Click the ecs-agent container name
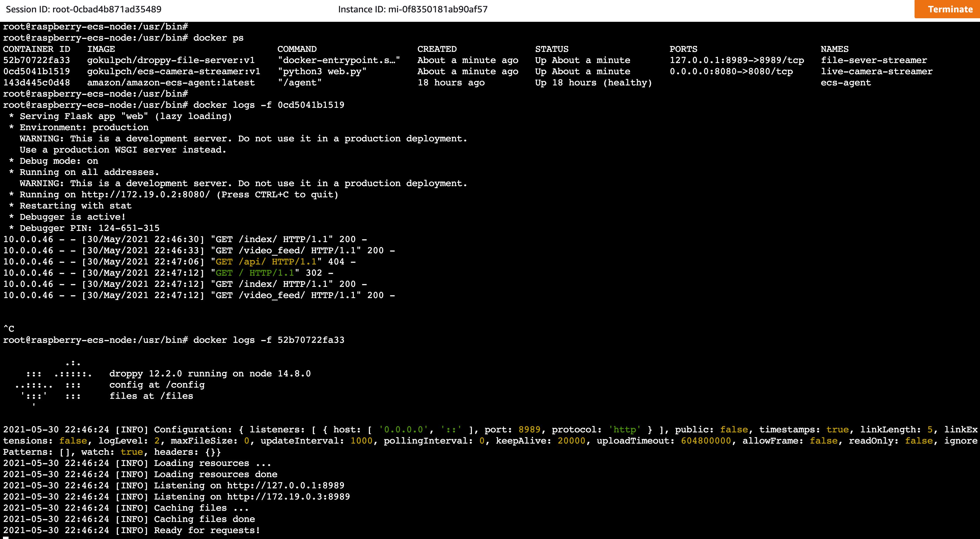 [x=845, y=82]
